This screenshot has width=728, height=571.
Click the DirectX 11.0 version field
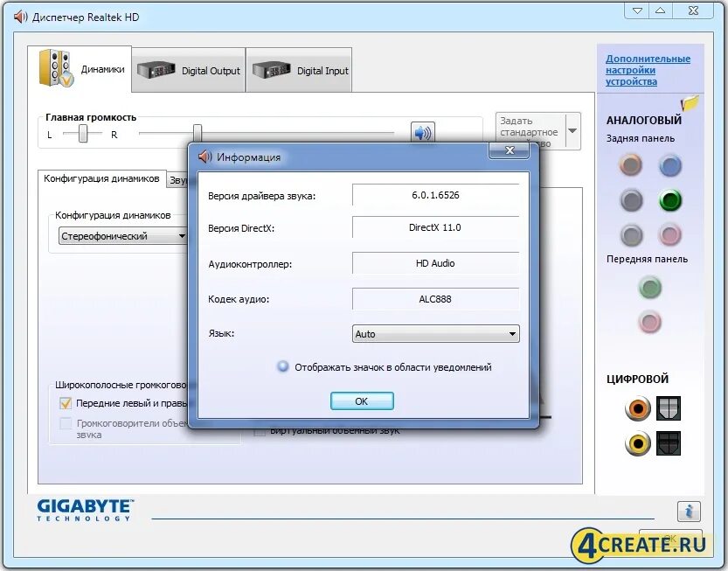[x=435, y=227]
